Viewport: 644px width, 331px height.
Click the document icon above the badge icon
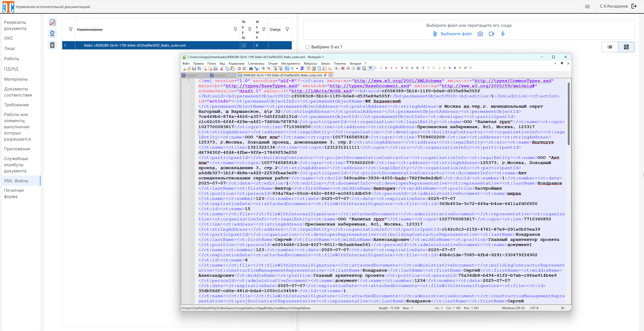tap(52, 23)
